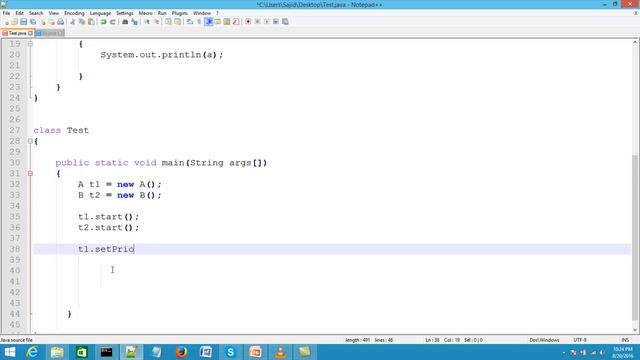Click the Zoom Out toolbar icon
640x360 pixels.
point(156,22)
